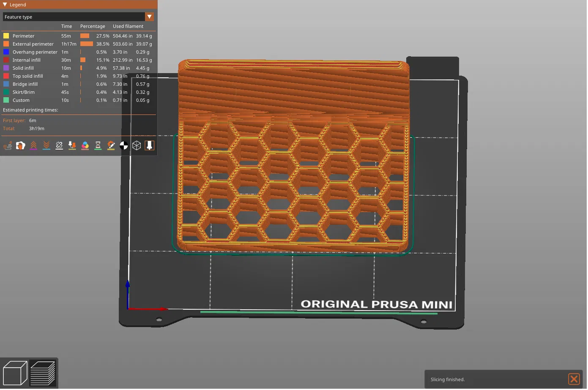
Task: Click the 1h17m time value
Action: tap(69, 44)
